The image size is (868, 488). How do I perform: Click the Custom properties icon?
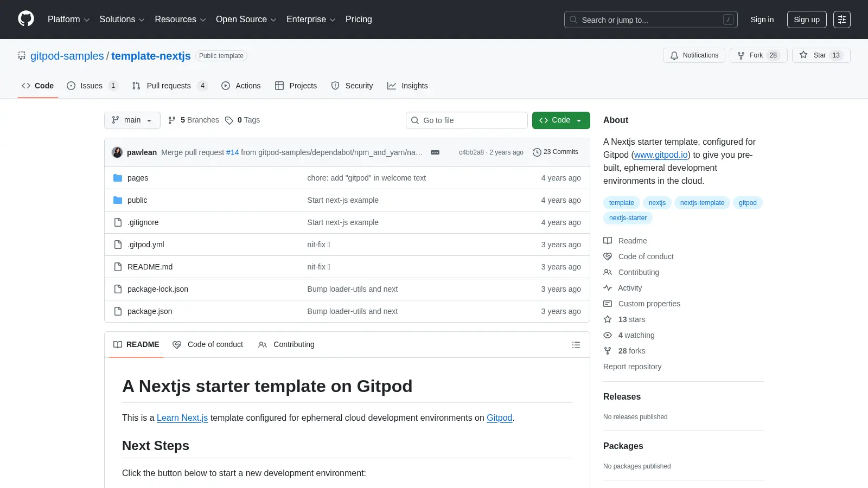608,304
